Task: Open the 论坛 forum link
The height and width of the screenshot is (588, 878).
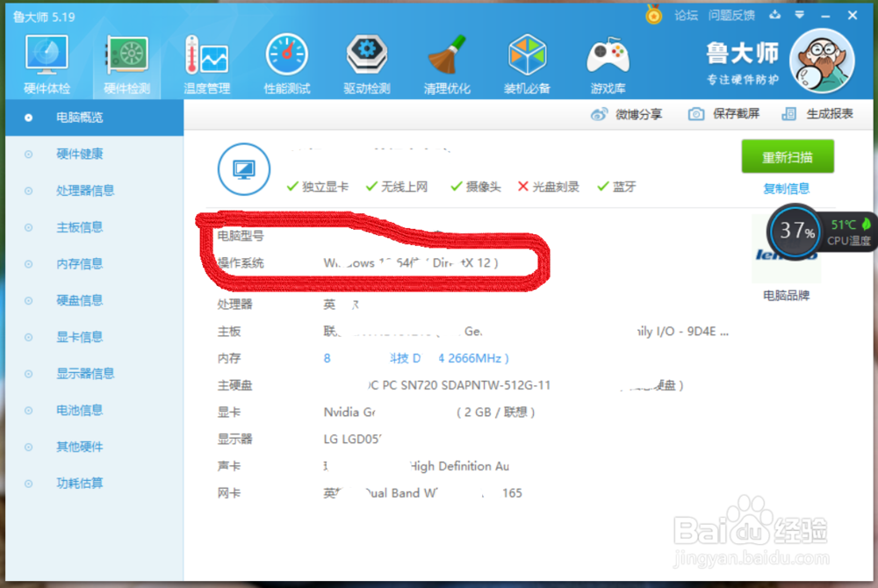Action: 686,16
